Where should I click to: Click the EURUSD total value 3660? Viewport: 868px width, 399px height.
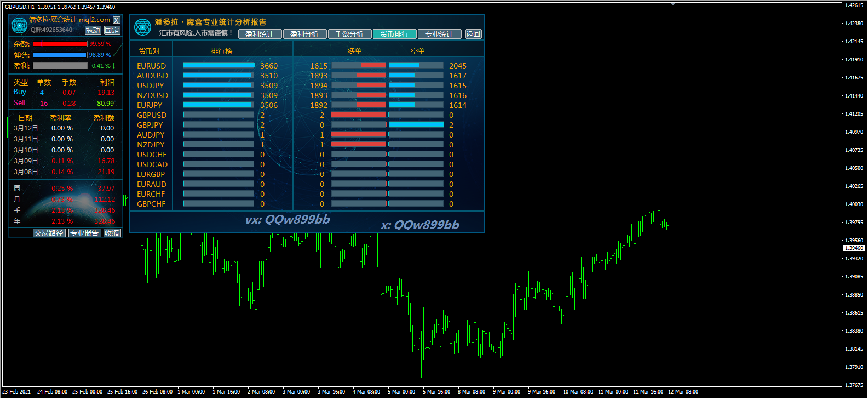pyautogui.click(x=269, y=66)
